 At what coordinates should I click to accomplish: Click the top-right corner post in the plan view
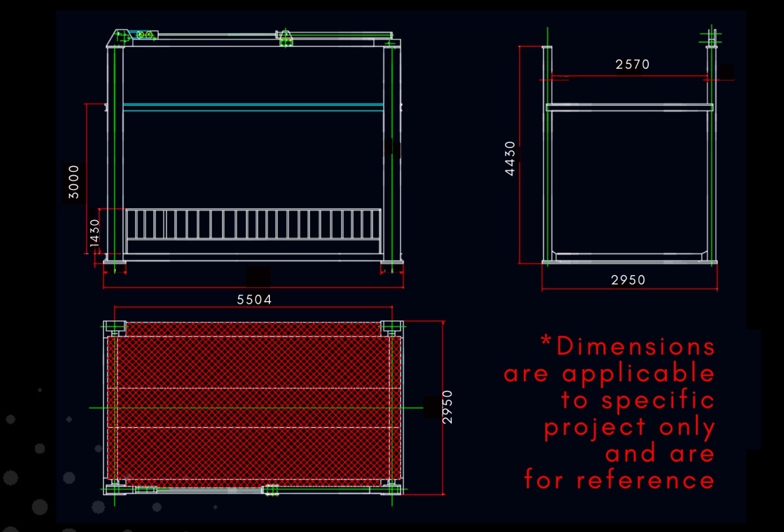click(392, 327)
